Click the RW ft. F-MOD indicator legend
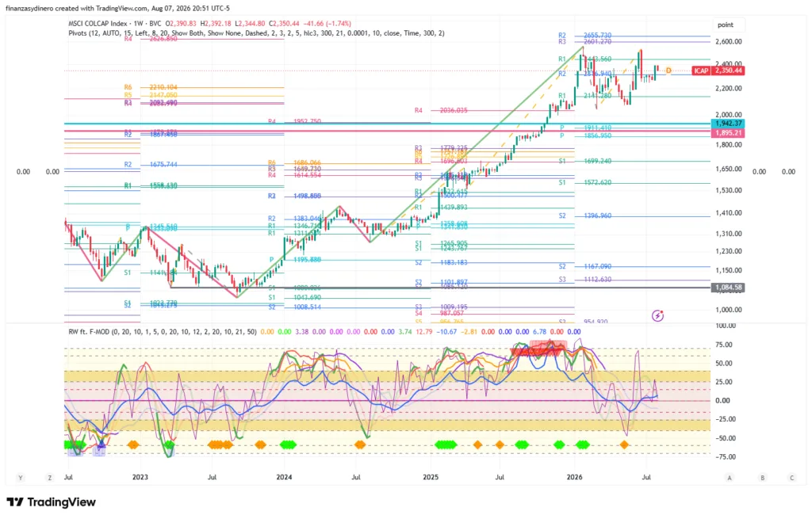This screenshot has height=519, width=812. click(x=163, y=332)
